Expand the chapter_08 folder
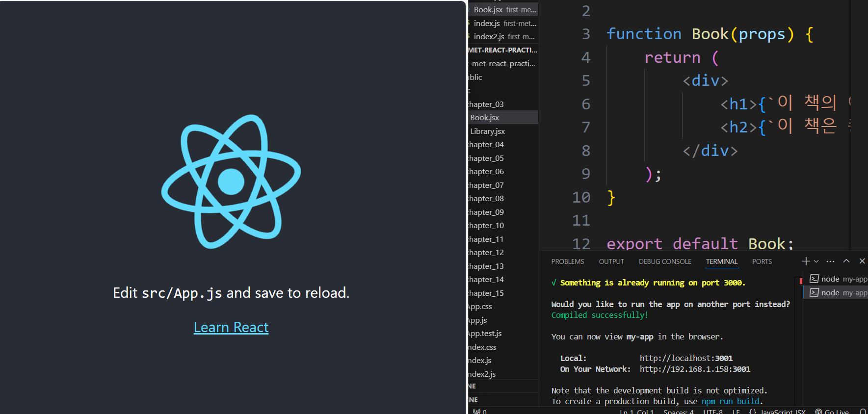The image size is (868, 414). click(503, 198)
